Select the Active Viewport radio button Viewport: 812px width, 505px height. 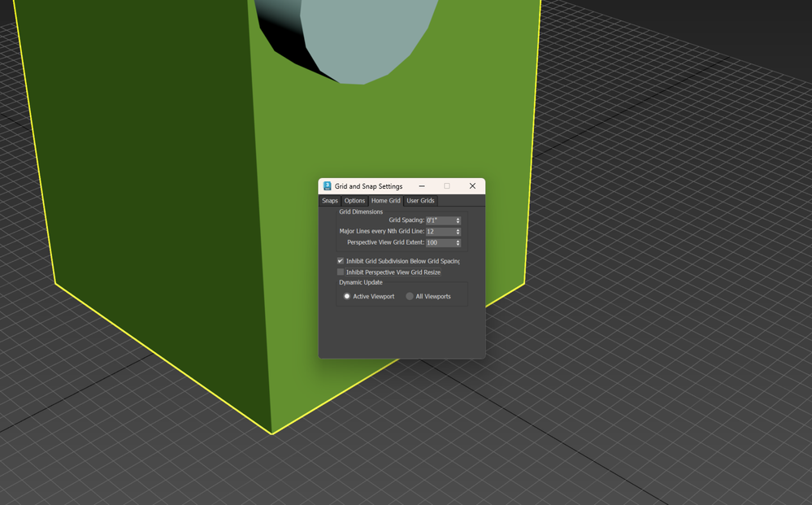click(347, 296)
